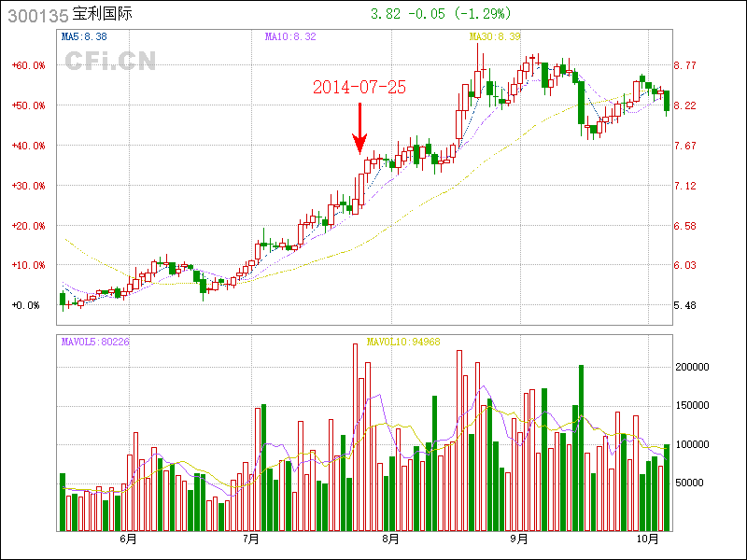Click the 200000 volume axis label
The width and height of the screenshot is (747, 560).
(695, 368)
